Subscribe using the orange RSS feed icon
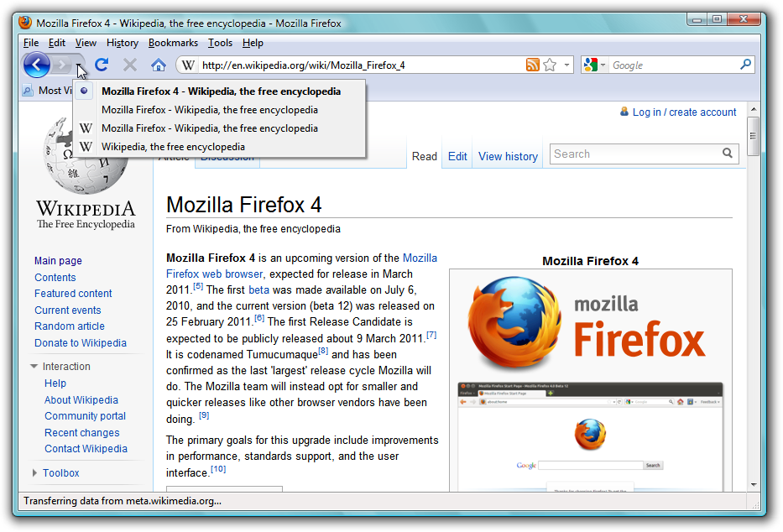 (x=533, y=65)
